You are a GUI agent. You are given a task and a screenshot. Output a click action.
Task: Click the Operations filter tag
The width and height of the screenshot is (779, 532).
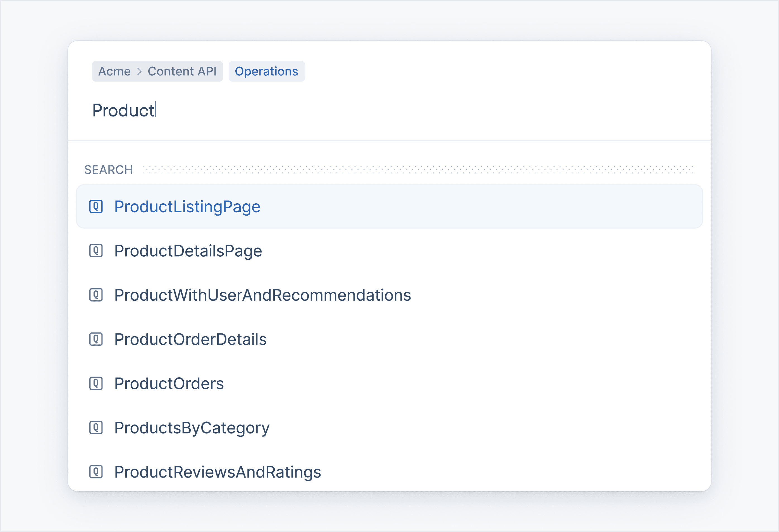[266, 71]
